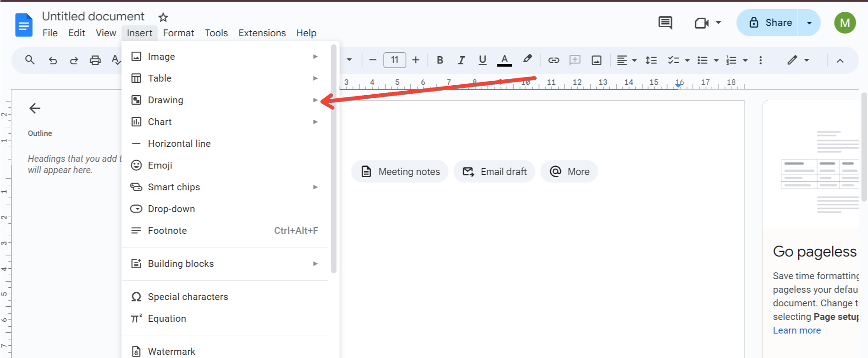Screen dimensions: 868x358
Task: Open the Edit menu
Action: tap(76, 33)
